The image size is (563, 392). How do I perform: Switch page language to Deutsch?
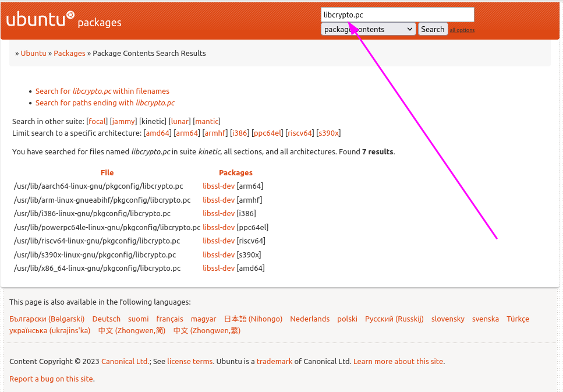[106, 319]
